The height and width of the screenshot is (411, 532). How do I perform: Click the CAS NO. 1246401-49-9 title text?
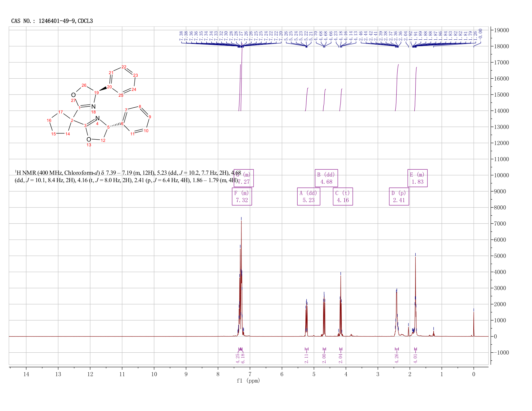[x=52, y=21]
